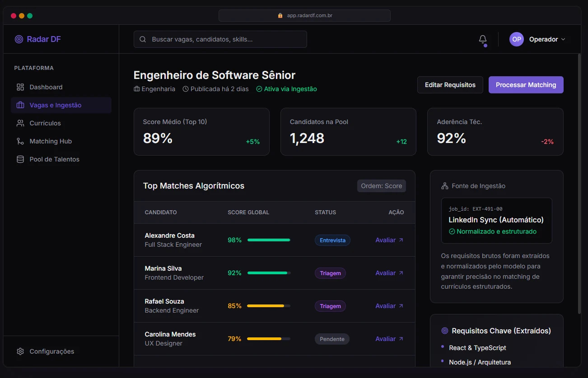
Task: Click the Configurações gear icon
Action: pos(20,351)
